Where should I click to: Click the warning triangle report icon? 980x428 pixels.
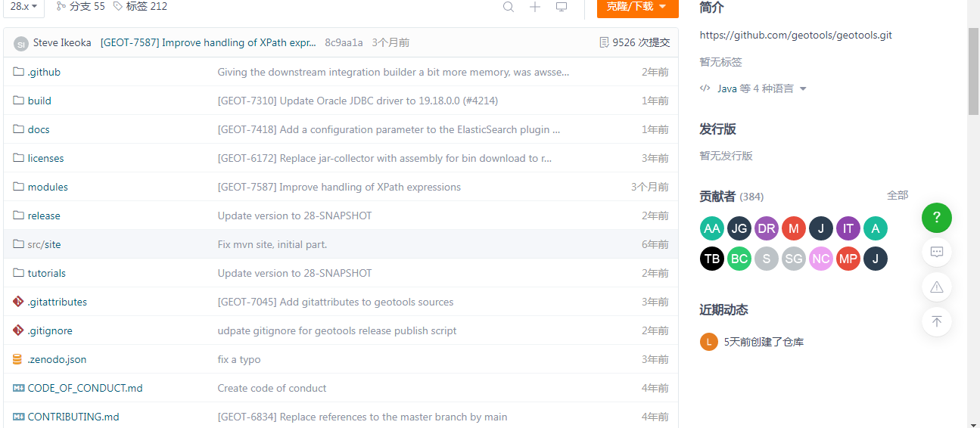pyautogui.click(x=937, y=287)
